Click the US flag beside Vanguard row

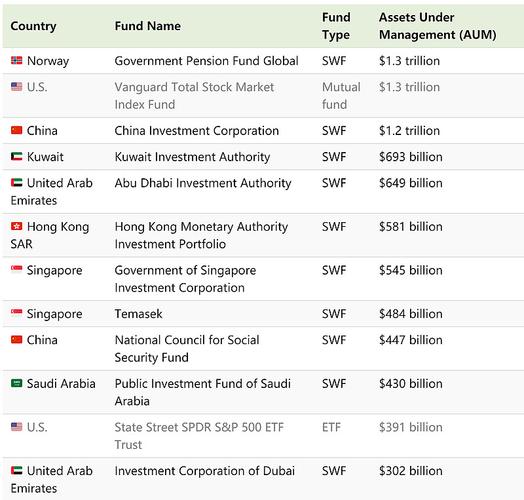click(16, 87)
